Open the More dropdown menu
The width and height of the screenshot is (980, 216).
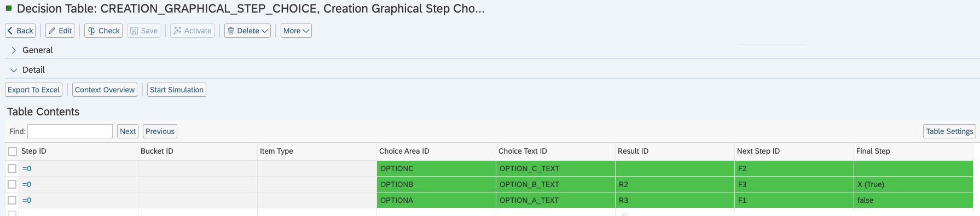(x=296, y=31)
